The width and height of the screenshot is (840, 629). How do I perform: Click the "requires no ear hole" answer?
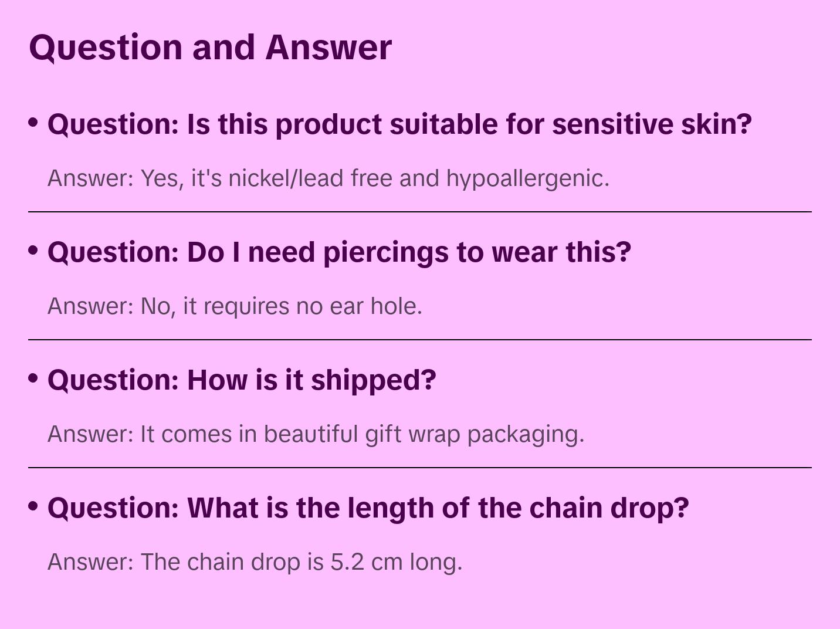click(235, 306)
